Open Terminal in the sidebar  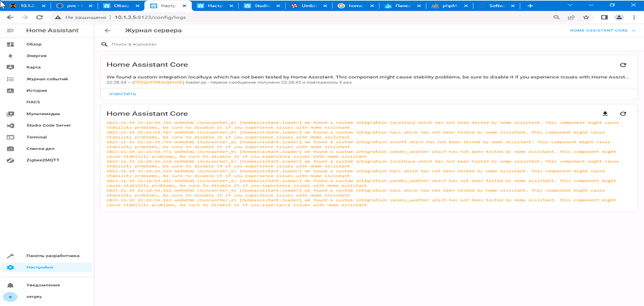click(x=47, y=137)
